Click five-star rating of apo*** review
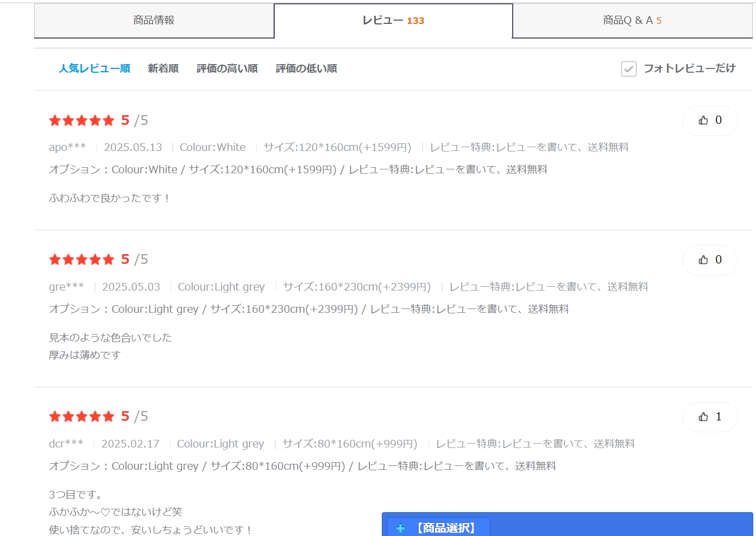This screenshot has height=536, width=756. coord(81,121)
